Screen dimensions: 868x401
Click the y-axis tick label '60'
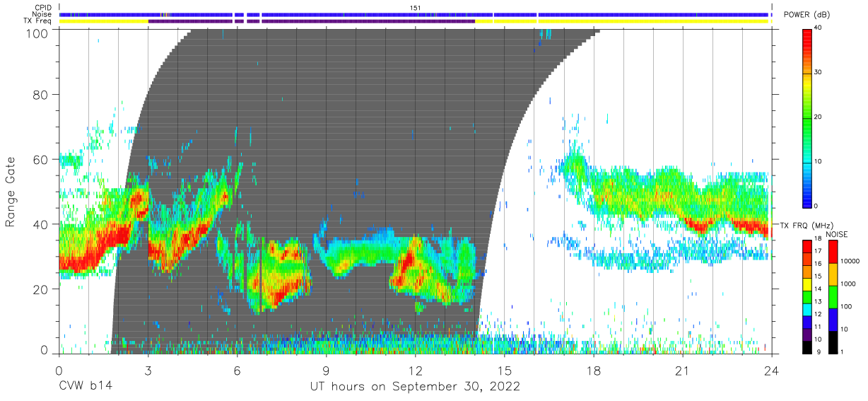pos(42,161)
